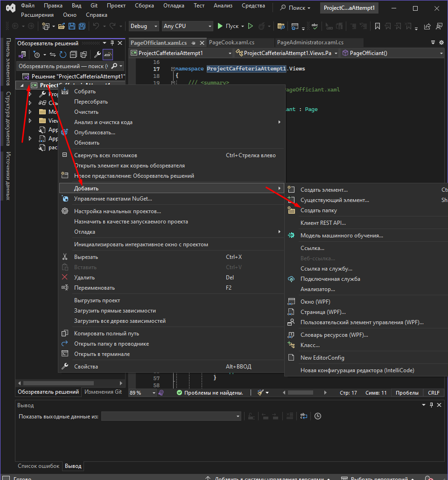Click the Sync with Active Document arrows icon
Image resolution: width=448 pixels, height=480 pixels.
53,55
